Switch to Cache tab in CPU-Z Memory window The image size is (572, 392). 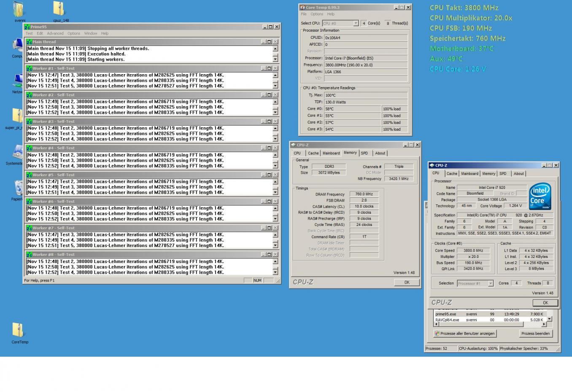[313, 153]
